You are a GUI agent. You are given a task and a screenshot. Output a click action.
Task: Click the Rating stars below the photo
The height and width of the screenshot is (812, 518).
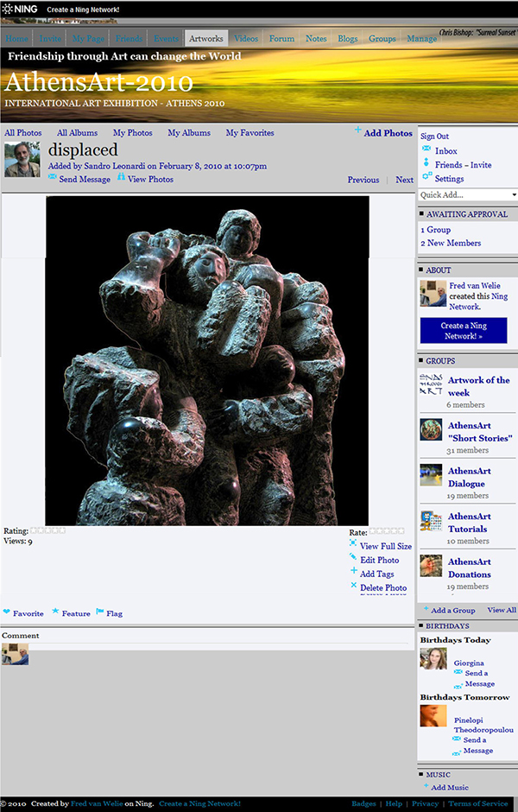tap(48, 530)
